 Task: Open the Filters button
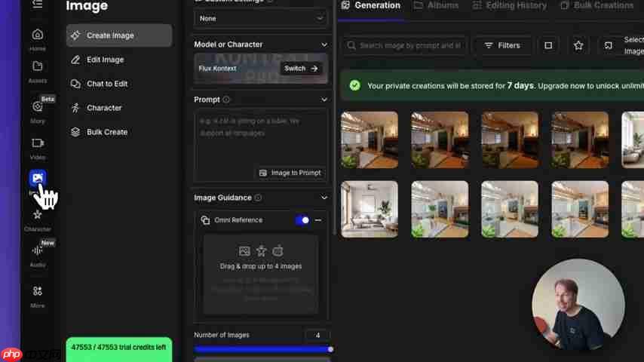(502, 45)
